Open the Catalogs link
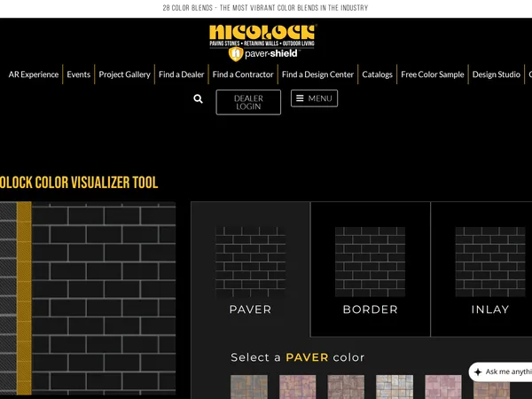Screen dimensions: 532x399 tap(378, 74)
